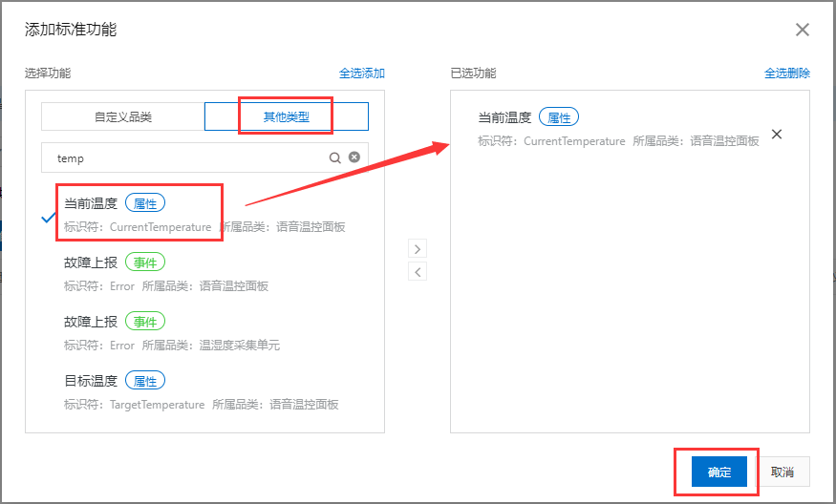The height and width of the screenshot is (504, 836).
Task: Clear the search text with the X icon
Action: 354,157
